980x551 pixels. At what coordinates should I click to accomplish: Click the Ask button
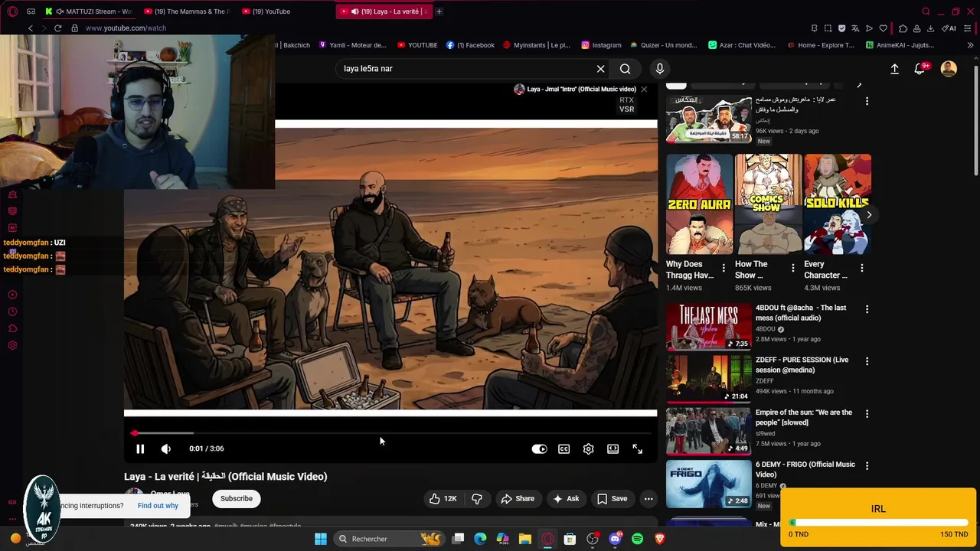[565, 499]
